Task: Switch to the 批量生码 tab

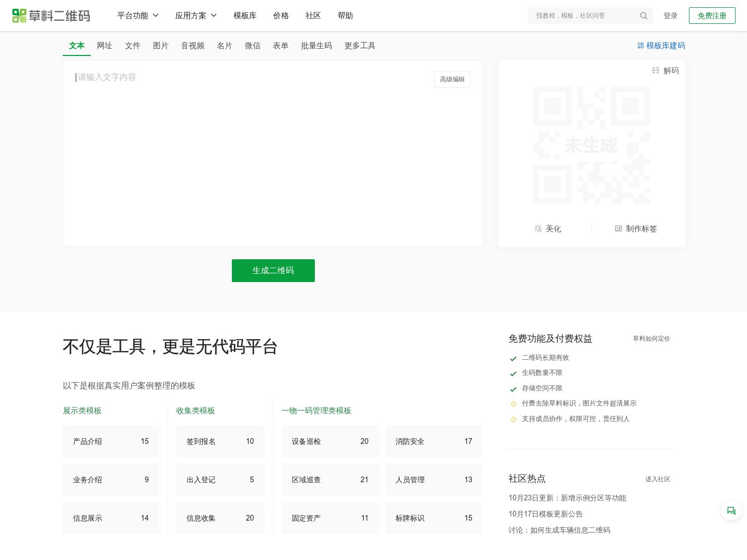Action: 316,46
